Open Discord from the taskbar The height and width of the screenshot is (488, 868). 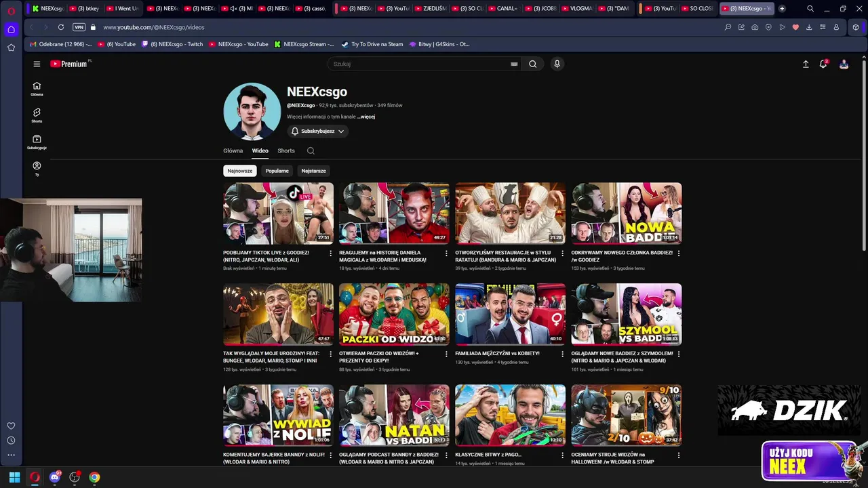tap(54, 477)
